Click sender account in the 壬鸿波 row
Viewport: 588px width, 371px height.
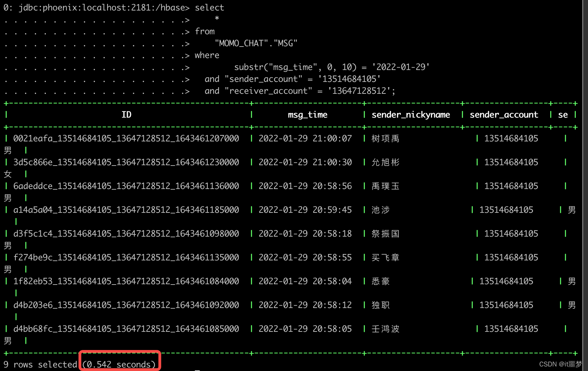click(x=511, y=329)
